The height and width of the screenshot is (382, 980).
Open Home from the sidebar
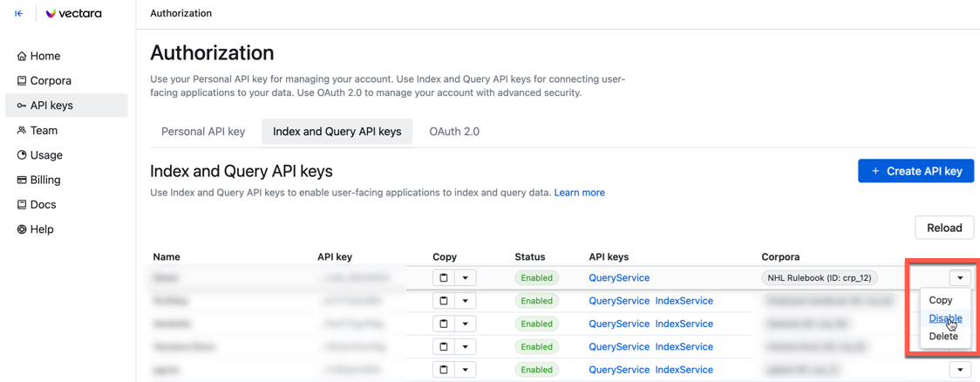pyautogui.click(x=44, y=56)
